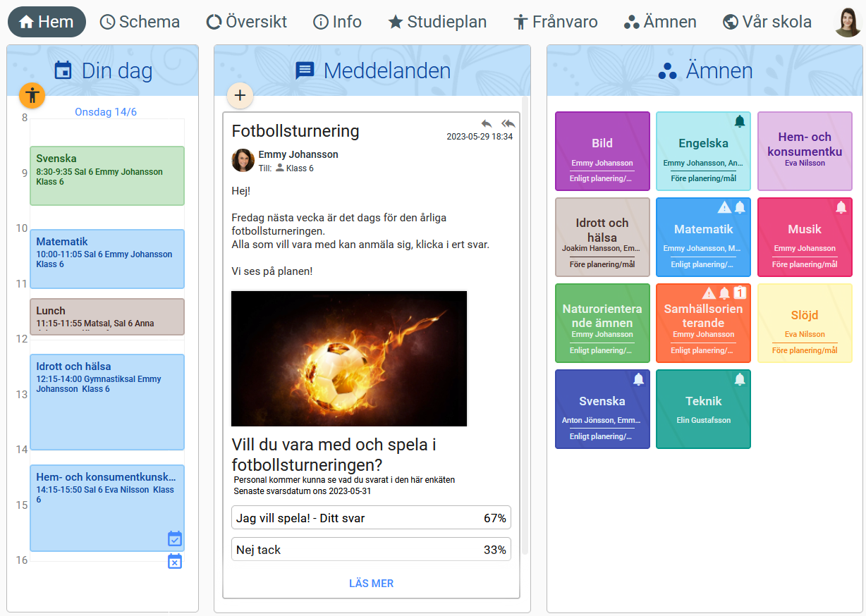This screenshot has width=866, height=616.
Task: Click the reply-all double arrow icon
Action: (x=508, y=123)
